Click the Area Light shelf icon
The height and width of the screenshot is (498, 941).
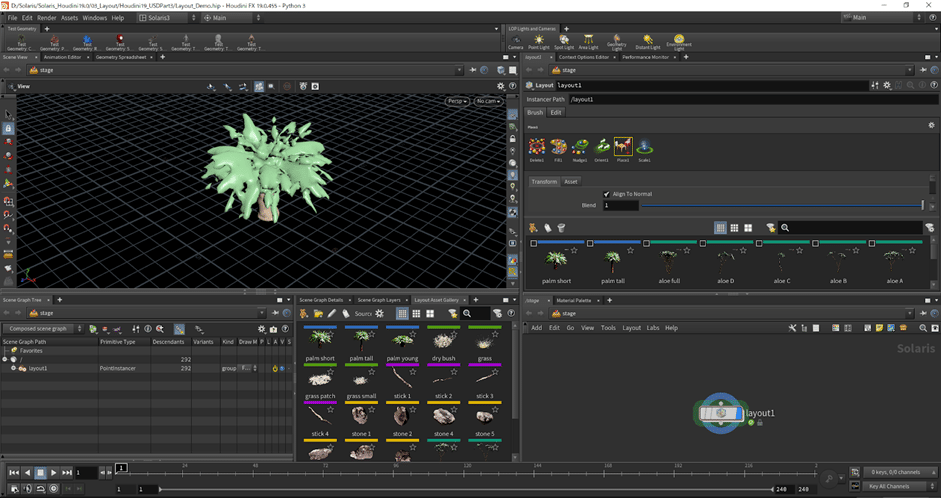pyautogui.click(x=589, y=40)
